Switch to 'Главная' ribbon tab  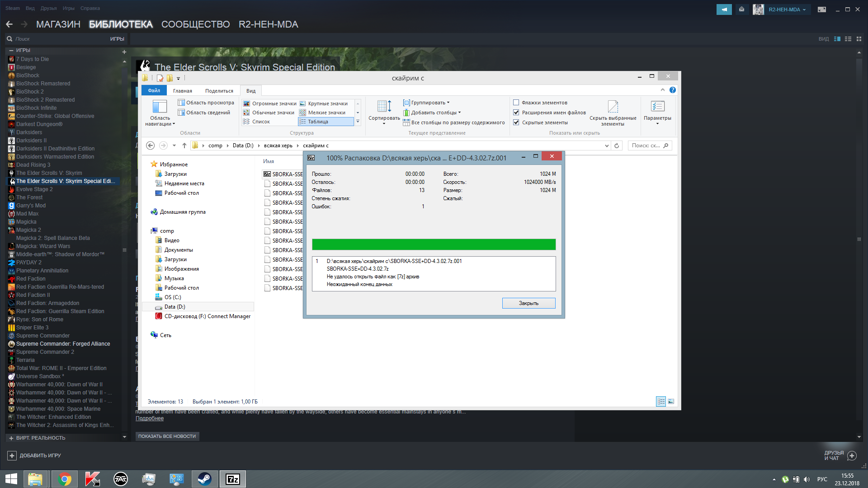click(182, 91)
